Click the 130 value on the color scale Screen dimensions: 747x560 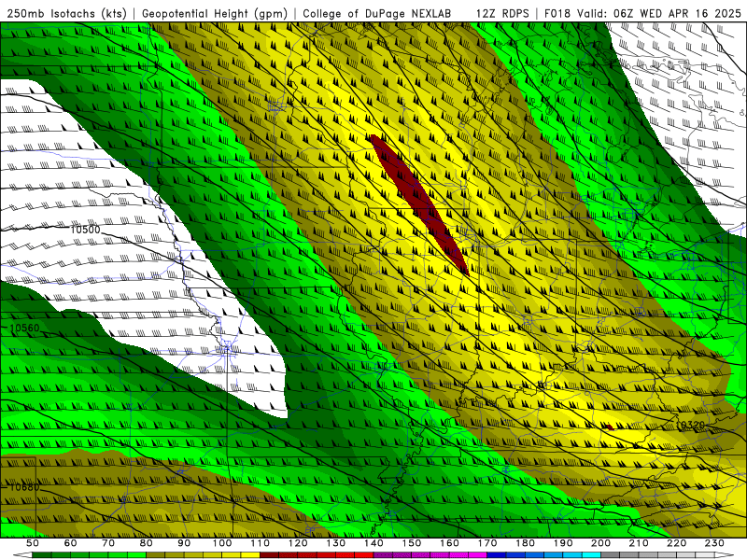336,543
